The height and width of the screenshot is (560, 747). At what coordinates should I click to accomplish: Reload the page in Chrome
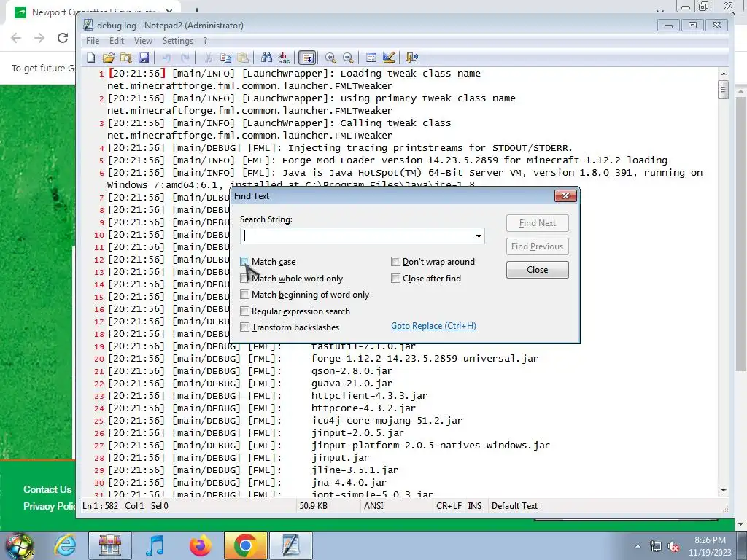[x=63, y=38]
